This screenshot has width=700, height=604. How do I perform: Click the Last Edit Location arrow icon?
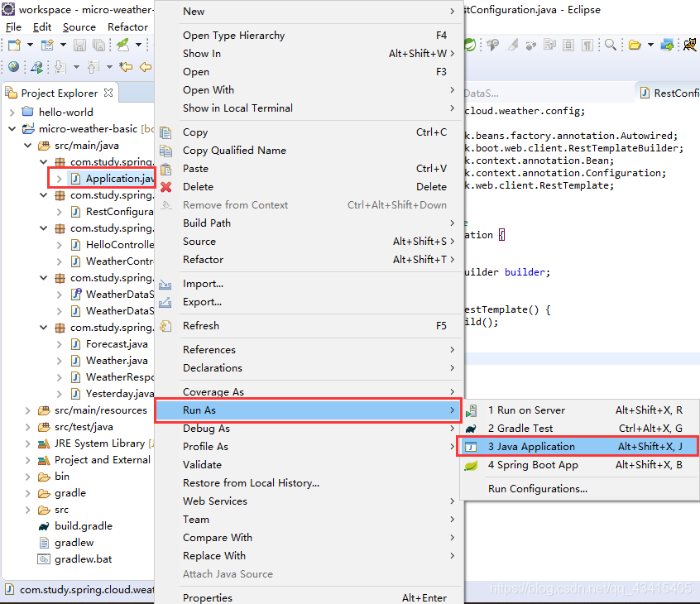tap(126, 67)
